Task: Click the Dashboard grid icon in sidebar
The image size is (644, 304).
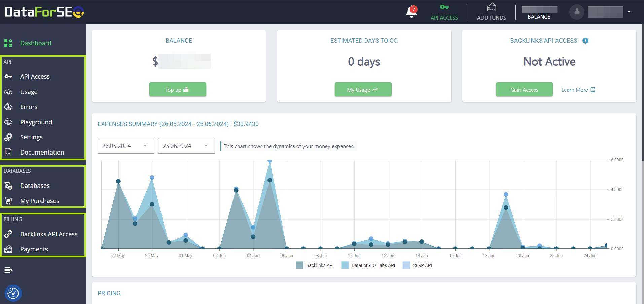Action: (8, 43)
